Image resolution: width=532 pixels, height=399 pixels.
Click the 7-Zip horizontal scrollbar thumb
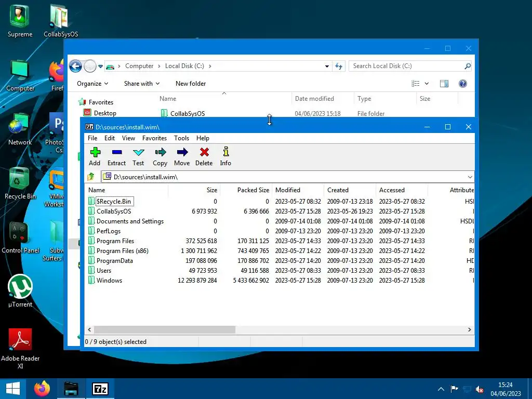click(165, 329)
